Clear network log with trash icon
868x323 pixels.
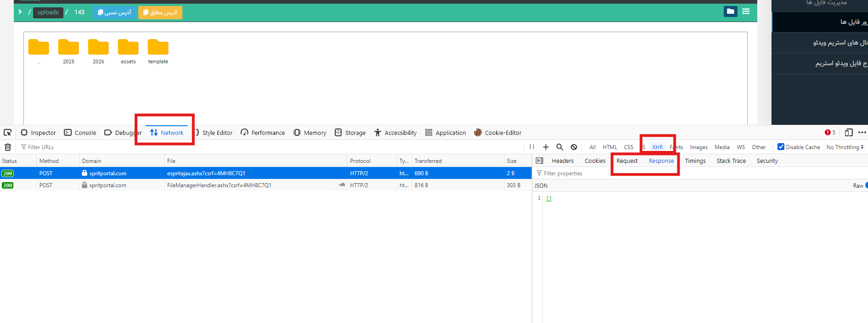click(x=8, y=147)
